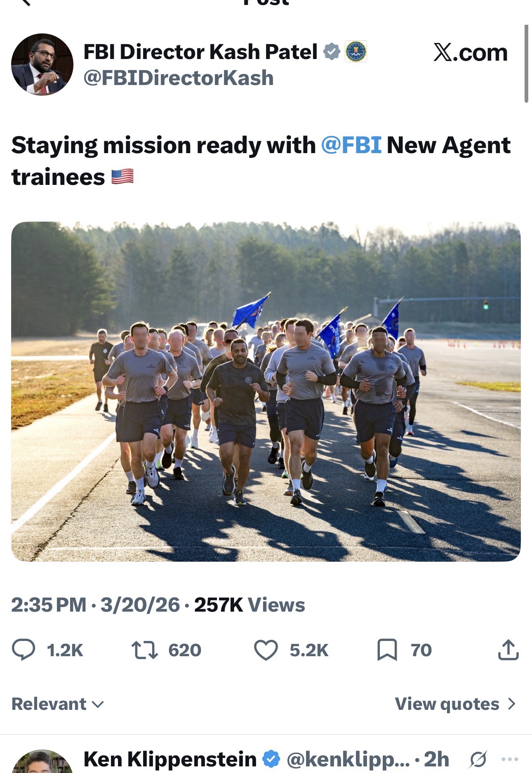Viewport: 532px width, 773px height.
Task: Open Ken Klippenstein's profile name
Action: (170, 759)
